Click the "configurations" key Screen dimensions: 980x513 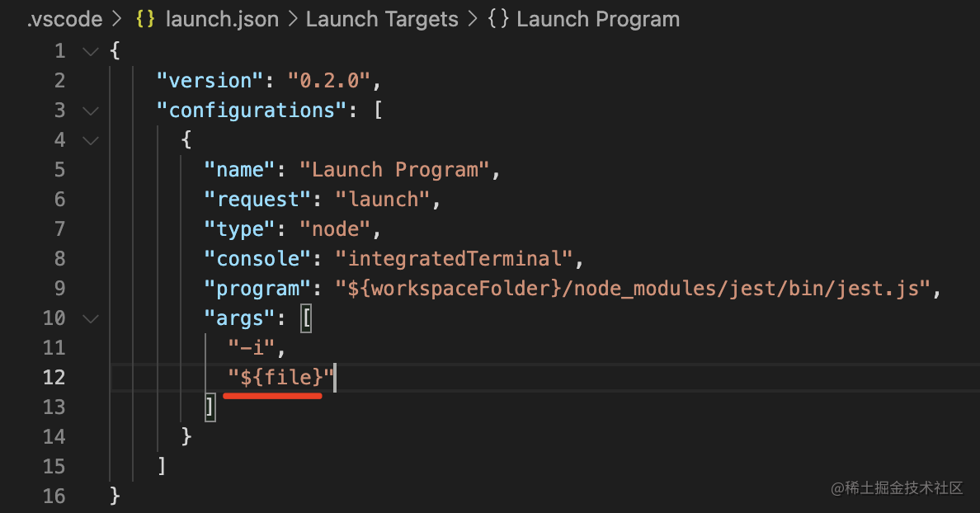[x=252, y=111]
